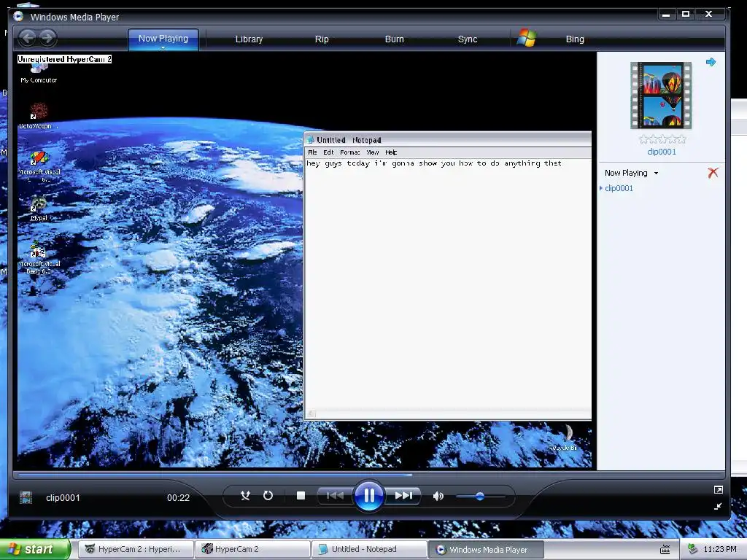The image size is (747, 560).
Task: Rate the clip using the star rating
Action: pyautogui.click(x=662, y=139)
